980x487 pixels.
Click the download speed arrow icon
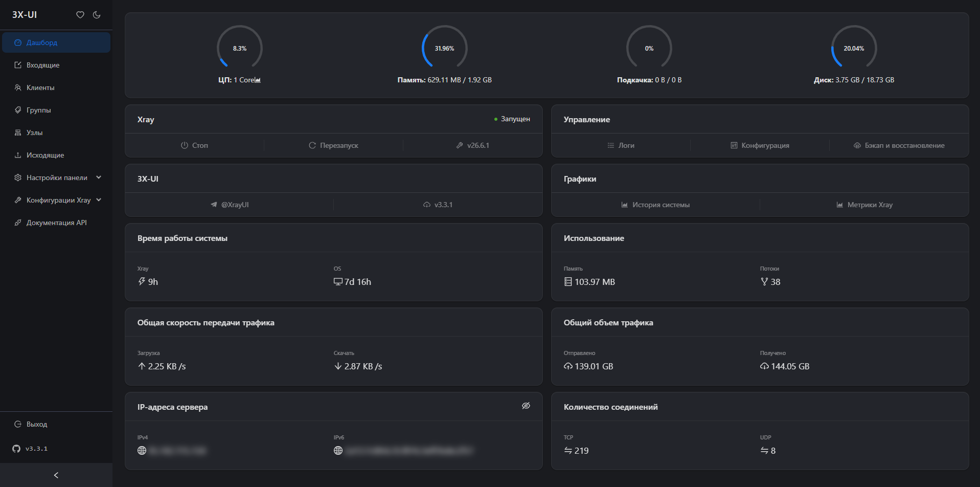pyautogui.click(x=338, y=366)
